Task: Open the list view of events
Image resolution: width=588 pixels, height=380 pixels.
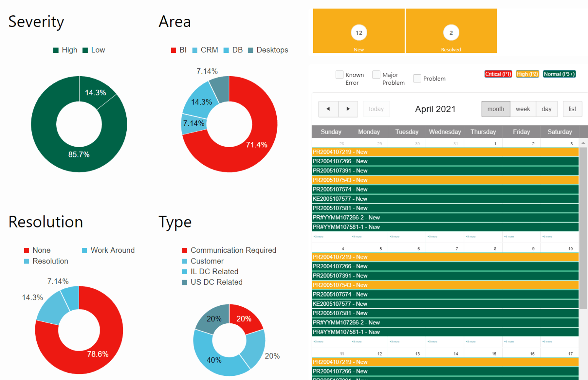Action: 572,109
